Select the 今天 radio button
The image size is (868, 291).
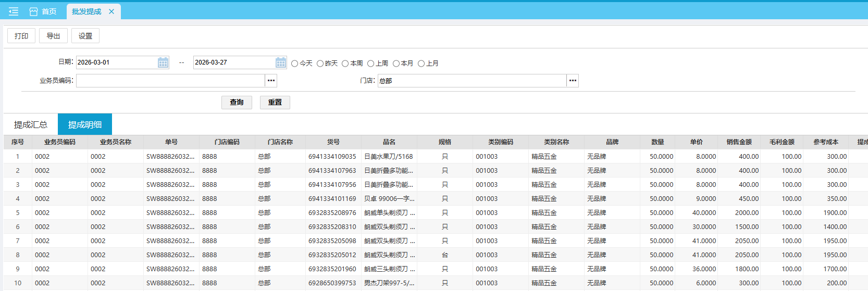295,64
